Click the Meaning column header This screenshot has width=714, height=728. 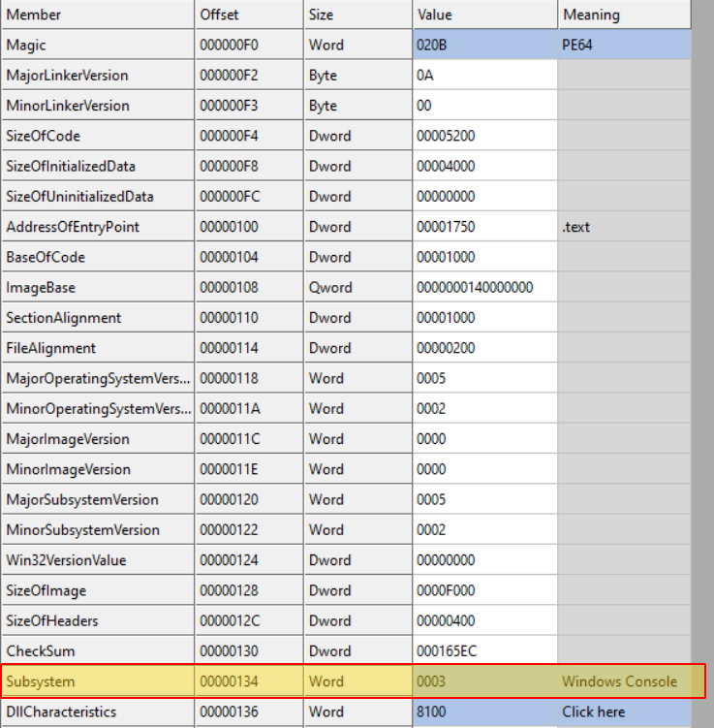(623, 15)
